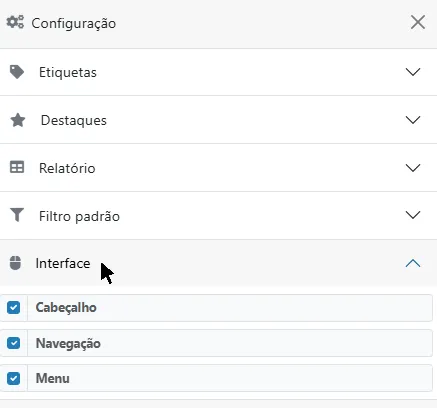Screen dimensions: 437x408
Task: Click the gears icon beside Configuração
Action: (15, 22)
